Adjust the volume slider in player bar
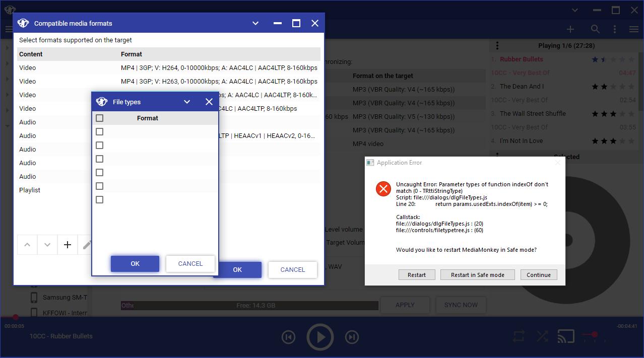This screenshot has width=644, height=358. coord(595,334)
